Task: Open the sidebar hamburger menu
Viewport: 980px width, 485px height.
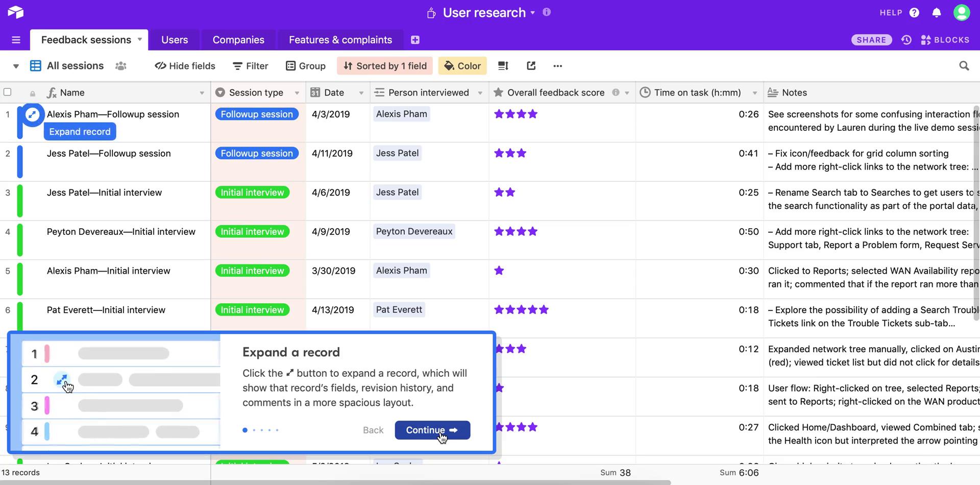Action: (16, 39)
